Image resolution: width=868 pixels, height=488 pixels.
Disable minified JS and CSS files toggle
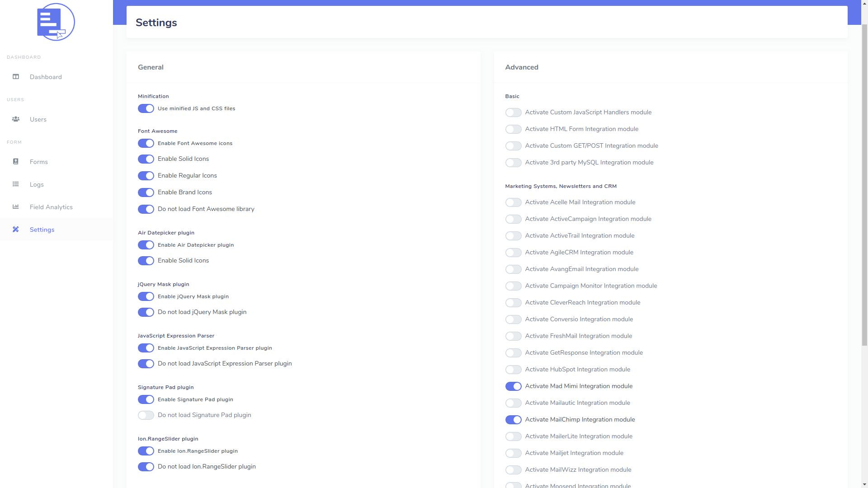(146, 108)
